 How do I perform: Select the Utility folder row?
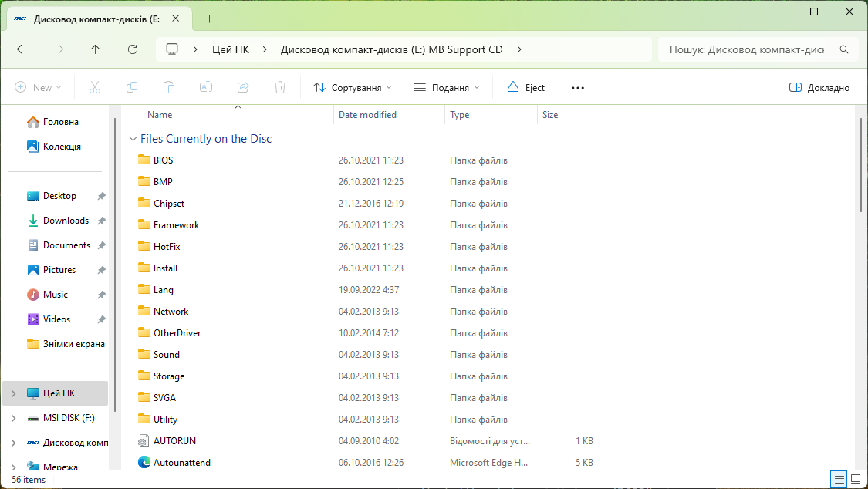366,420
